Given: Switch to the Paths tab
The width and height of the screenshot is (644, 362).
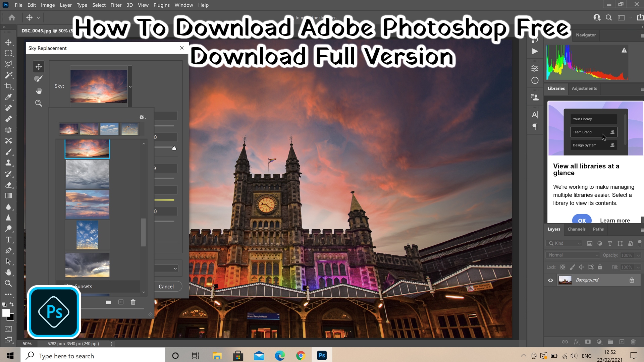Looking at the screenshot, I should (x=598, y=229).
